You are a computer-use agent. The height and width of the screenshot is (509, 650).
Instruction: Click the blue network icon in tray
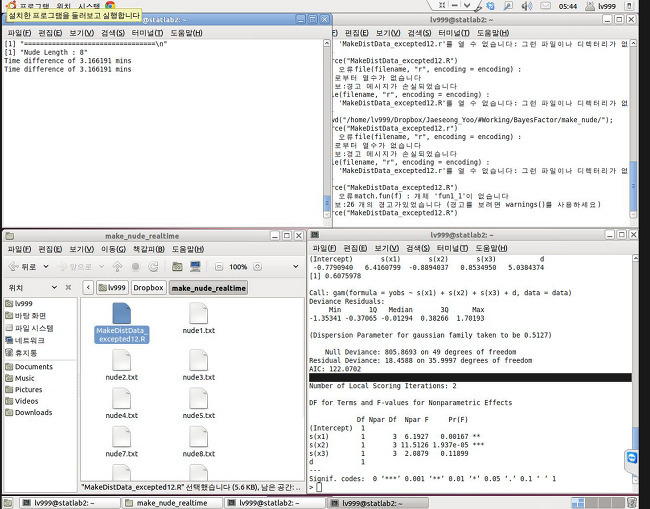[490, 6]
